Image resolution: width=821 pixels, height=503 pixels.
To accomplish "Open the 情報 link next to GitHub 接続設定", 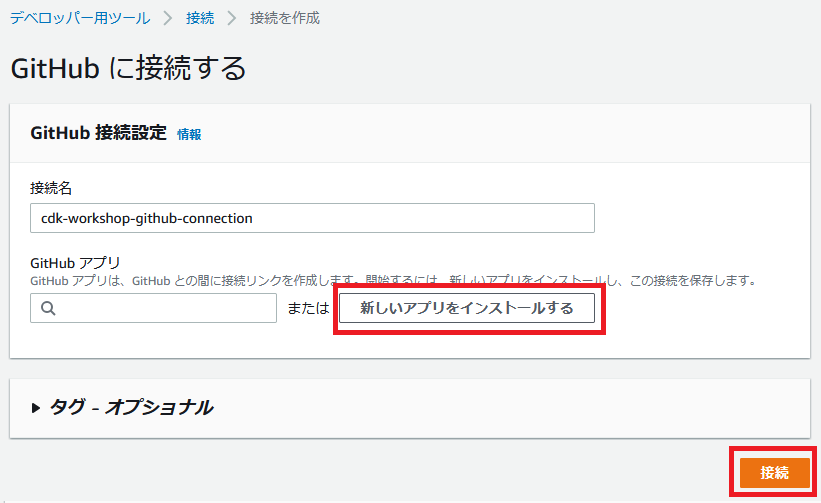I will pos(189,135).
